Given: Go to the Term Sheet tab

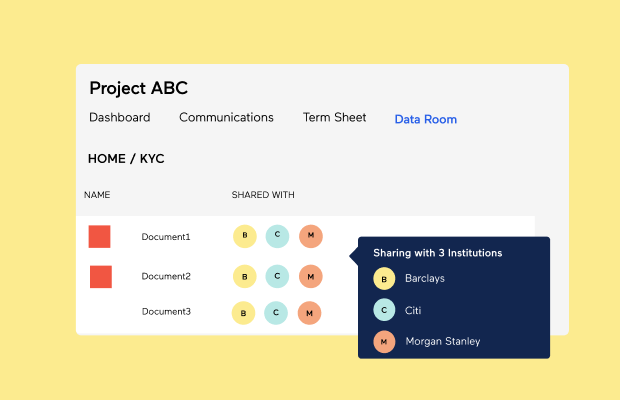Looking at the screenshot, I should 334,118.
